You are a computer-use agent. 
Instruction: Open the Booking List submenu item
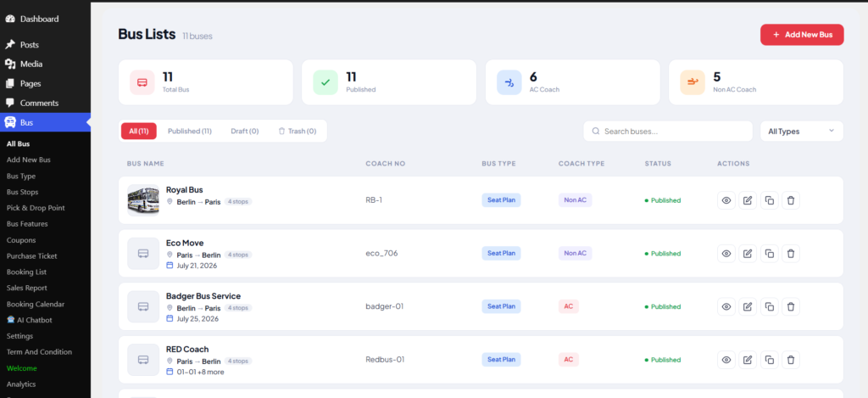coord(26,272)
